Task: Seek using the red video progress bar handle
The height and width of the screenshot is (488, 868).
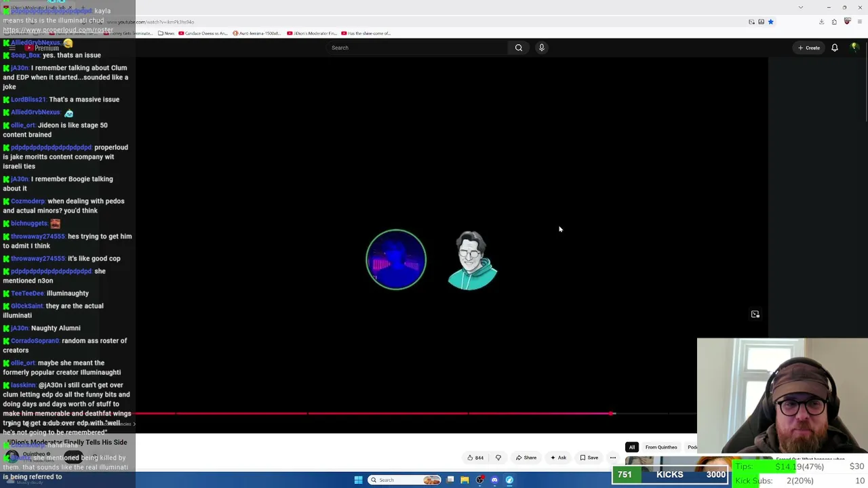Action: pos(612,413)
